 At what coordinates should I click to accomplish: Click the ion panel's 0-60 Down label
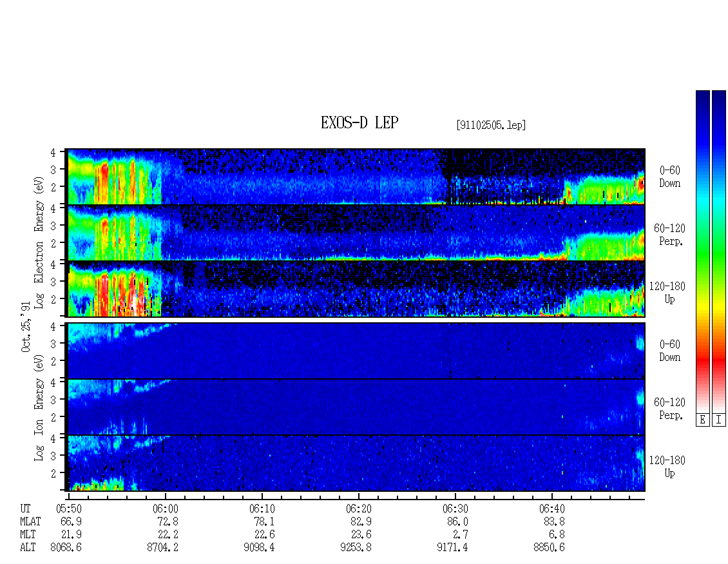[670, 351]
